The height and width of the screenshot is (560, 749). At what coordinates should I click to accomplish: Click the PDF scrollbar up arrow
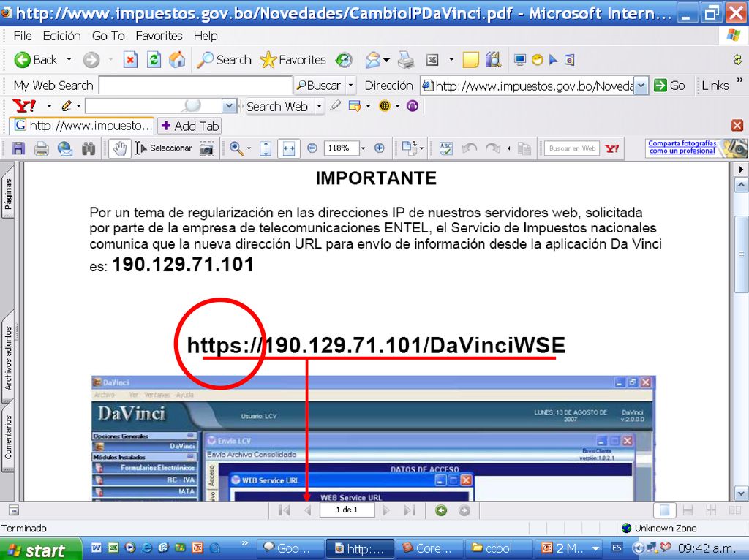tap(741, 185)
